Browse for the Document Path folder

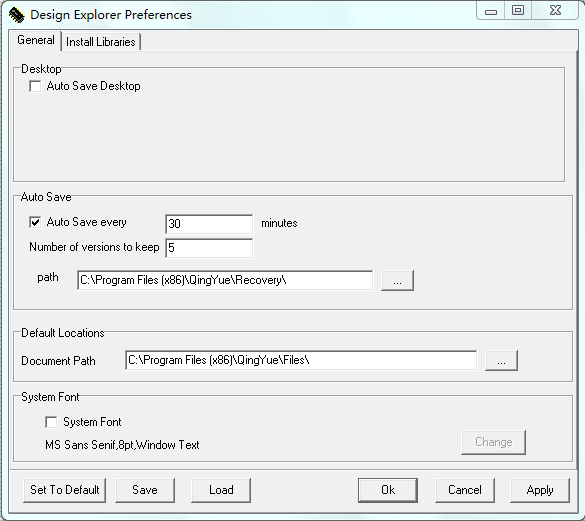501,361
